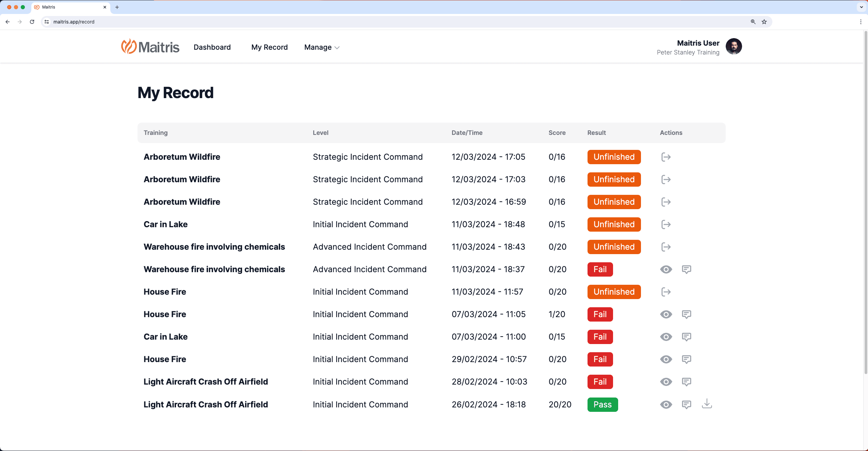Open comments icon for Car in Lake Fail

(686, 337)
